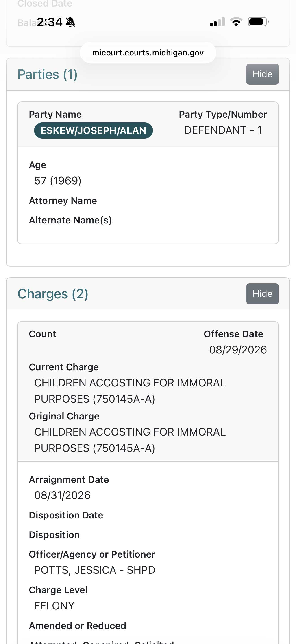Viewport: 296px width, 644px height.
Task: Select the ESKEW/JOSEPH/ALAN party name badge
Action: coord(93,130)
